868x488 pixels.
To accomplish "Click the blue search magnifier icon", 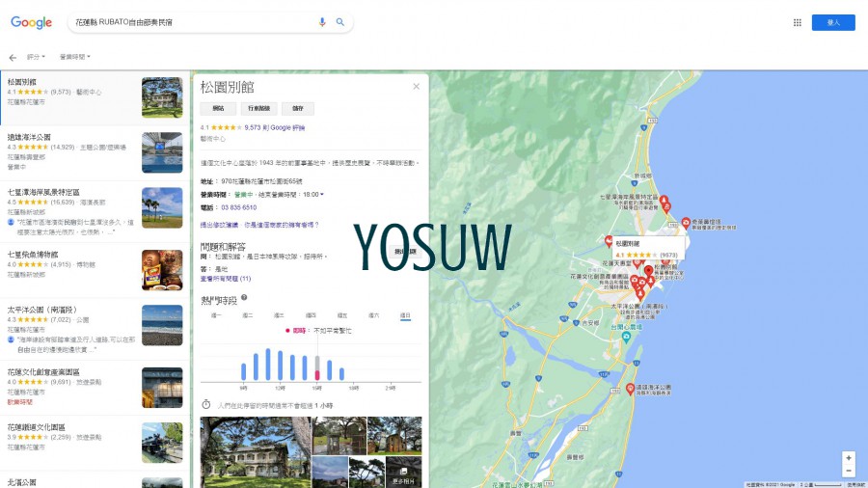I will point(340,22).
